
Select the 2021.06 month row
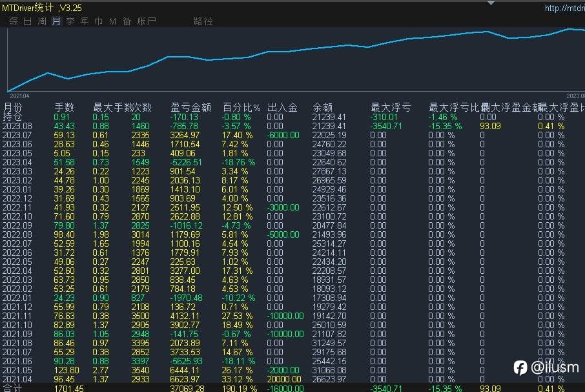(292, 361)
